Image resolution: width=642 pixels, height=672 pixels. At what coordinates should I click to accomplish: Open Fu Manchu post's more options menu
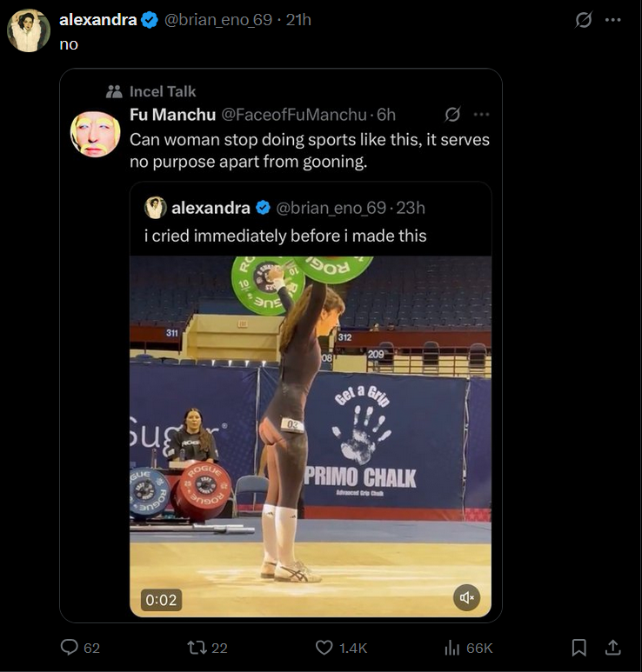point(481,115)
